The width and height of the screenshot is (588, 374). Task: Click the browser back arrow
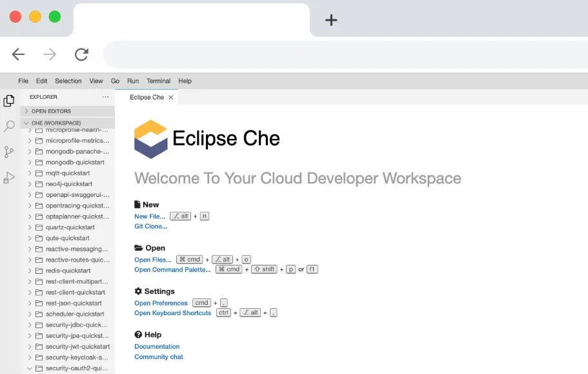18,55
